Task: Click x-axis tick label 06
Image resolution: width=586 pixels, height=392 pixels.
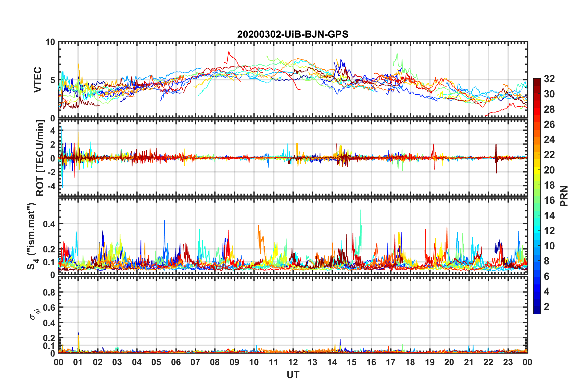Action: point(176,362)
